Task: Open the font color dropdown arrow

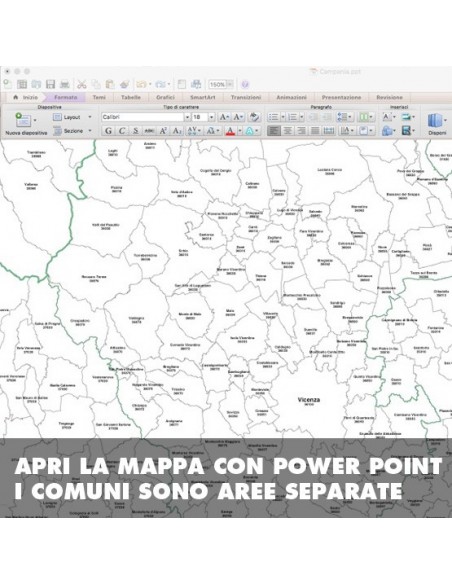Action: 240,131
